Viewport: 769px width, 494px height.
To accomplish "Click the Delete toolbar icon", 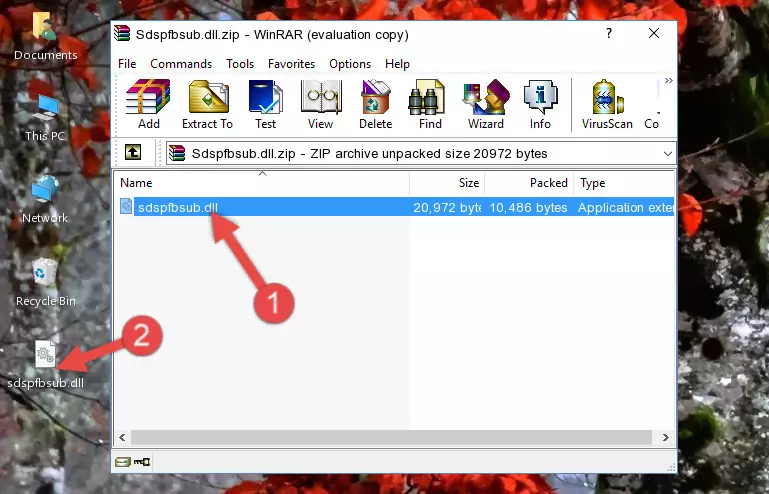I will coord(376,104).
